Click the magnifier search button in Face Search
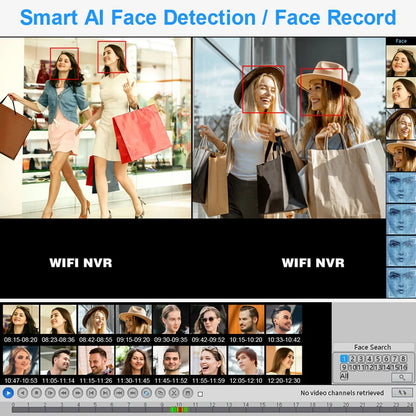Image resolution: width=416 pixels, height=416 pixels. click(402, 377)
